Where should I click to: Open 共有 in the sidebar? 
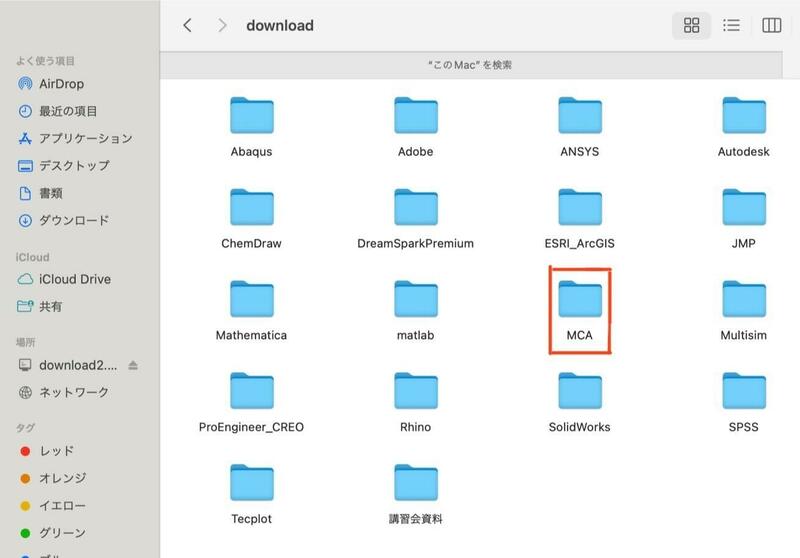(x=40, y=307)
